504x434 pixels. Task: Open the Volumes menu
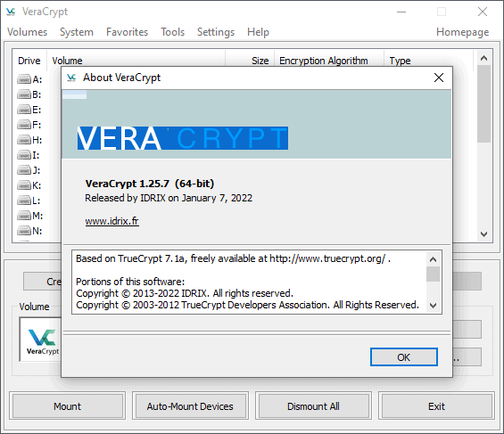tap(28, 32)
